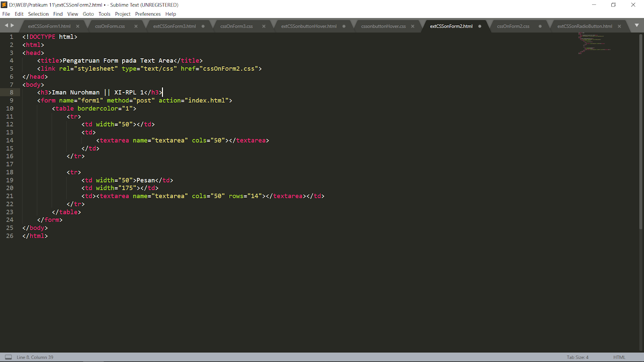Viewport: 644px width, 362px height.
Task: Open the tab overflow arrow on the right
Action: point(637,25)
